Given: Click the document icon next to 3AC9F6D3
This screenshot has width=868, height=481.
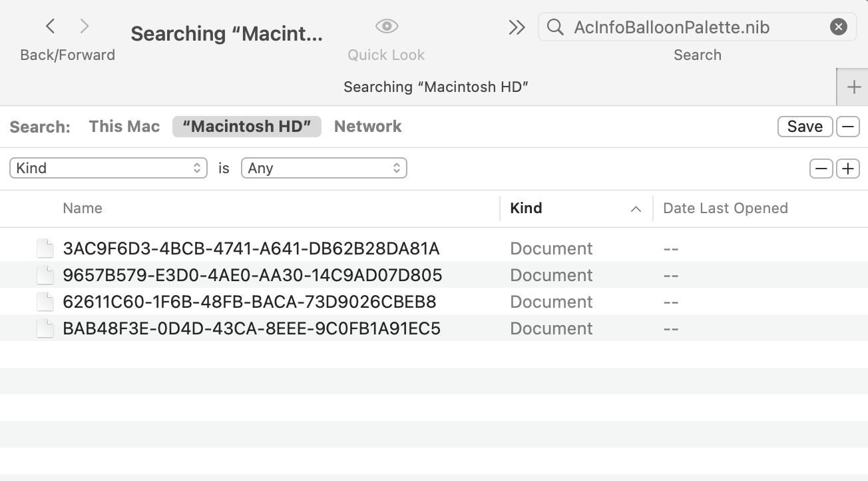Looking at the screenshot, I should pyautogui.click(x=45, y=248).
